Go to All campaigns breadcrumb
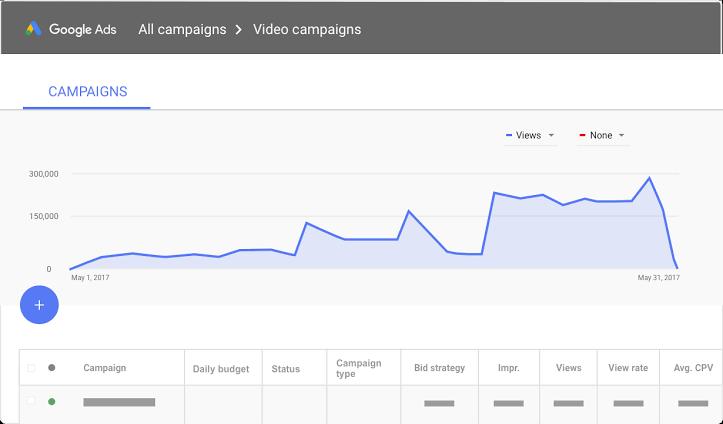The image size is (723, 424). 182,29
